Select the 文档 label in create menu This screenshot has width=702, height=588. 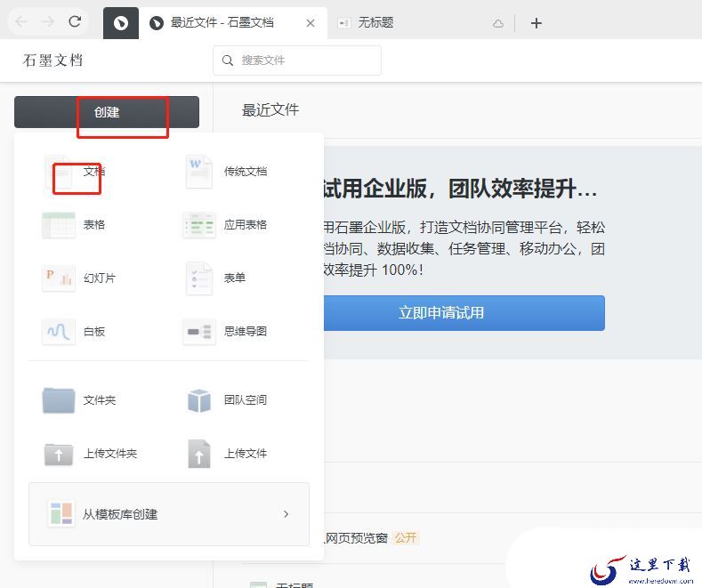click(x=94, y=172)
